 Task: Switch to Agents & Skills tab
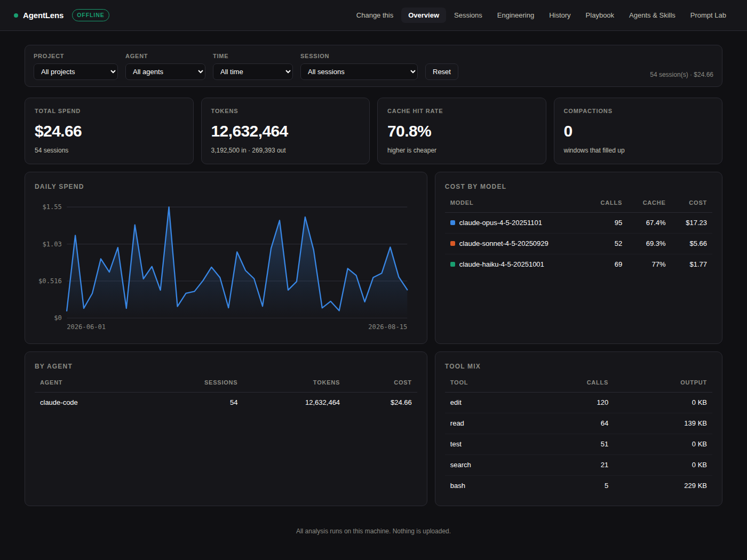point(652,15)
